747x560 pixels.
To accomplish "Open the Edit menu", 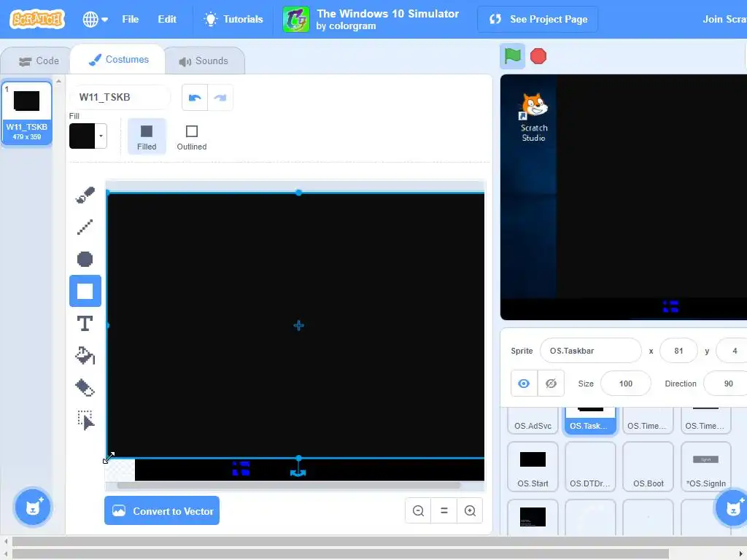I will (x=167, y=19).
